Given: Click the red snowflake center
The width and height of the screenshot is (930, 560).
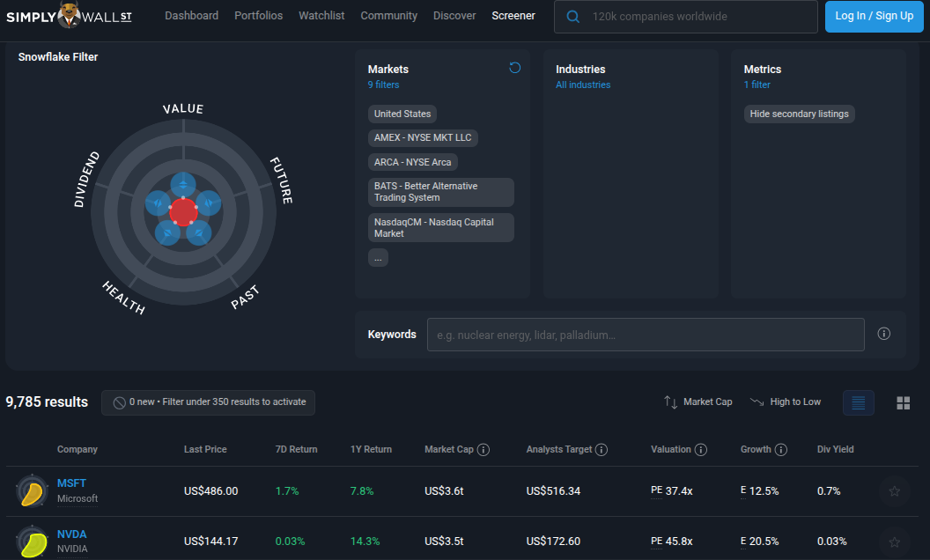Looking at the screenshot, I should tap(183, 212).
